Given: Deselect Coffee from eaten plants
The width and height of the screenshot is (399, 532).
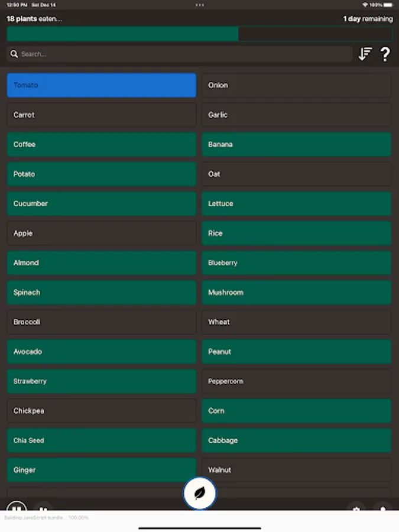Looking at the screenshot, I should tap(101, 144).
